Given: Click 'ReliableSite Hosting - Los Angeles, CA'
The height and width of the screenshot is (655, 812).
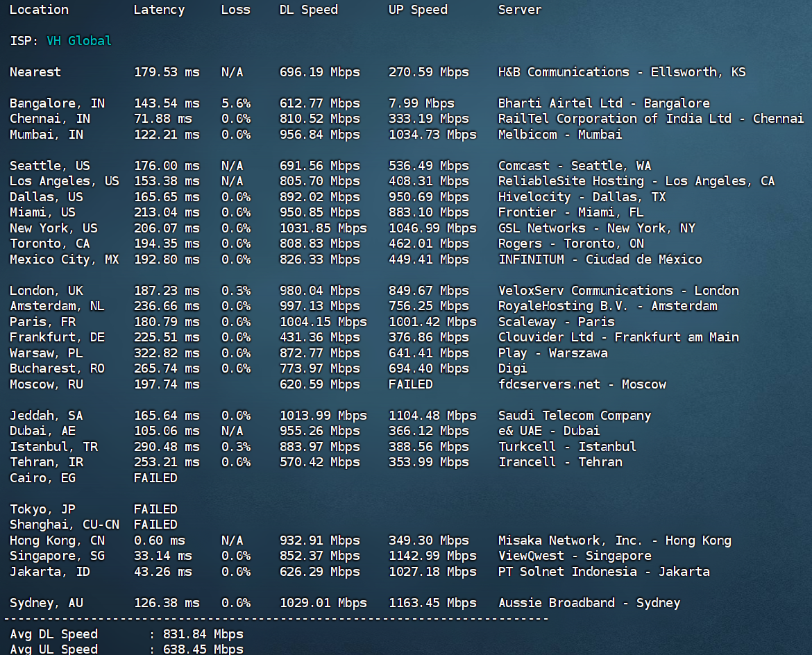Looking at the screenshot, I should 636,181.
